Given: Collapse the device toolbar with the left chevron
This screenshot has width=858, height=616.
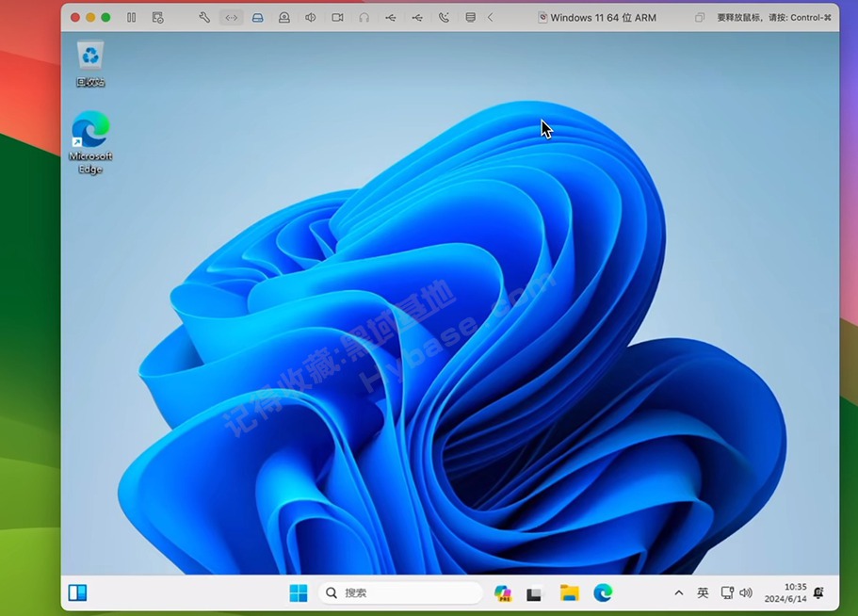Looking at the screenshot, I should pos(491,18).
